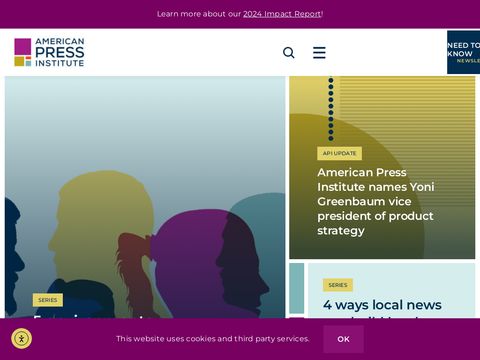
Task: Open the search magnifier icon
Action: coord(289,53)
